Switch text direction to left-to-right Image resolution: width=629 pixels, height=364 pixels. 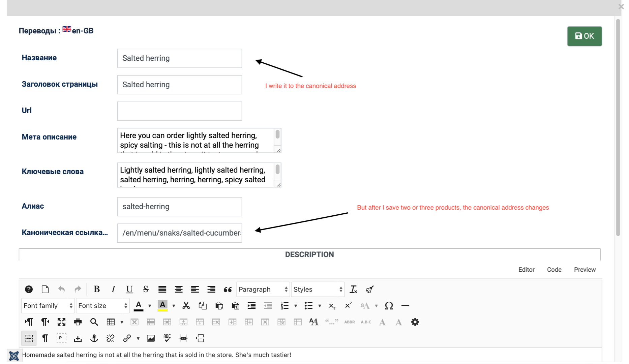[x=29, y=322]
